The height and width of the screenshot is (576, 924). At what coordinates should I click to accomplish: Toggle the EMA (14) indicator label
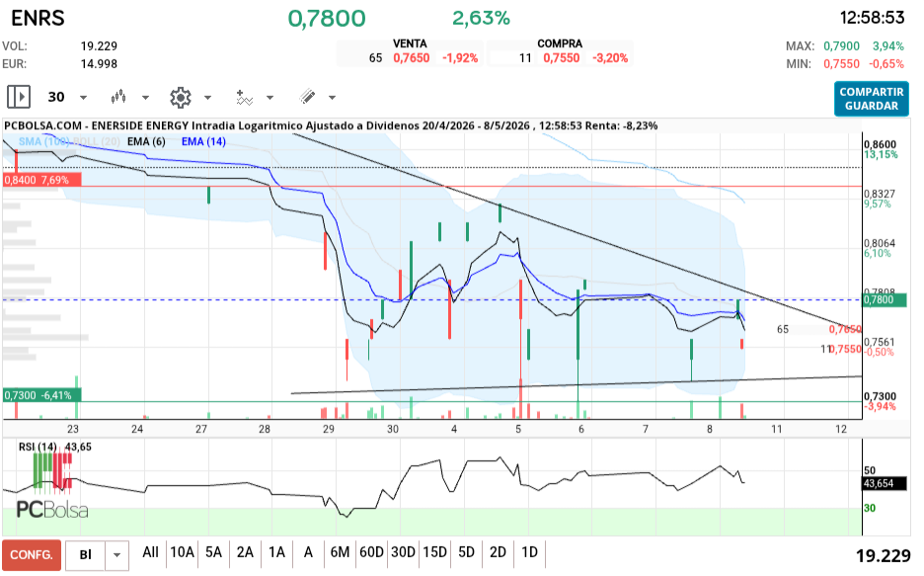point(203,141)
